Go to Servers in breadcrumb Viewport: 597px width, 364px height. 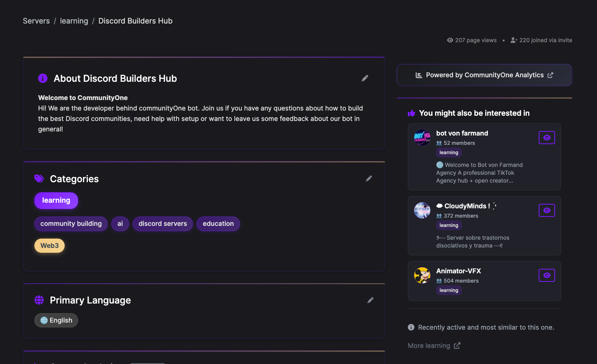pos(36,21)
